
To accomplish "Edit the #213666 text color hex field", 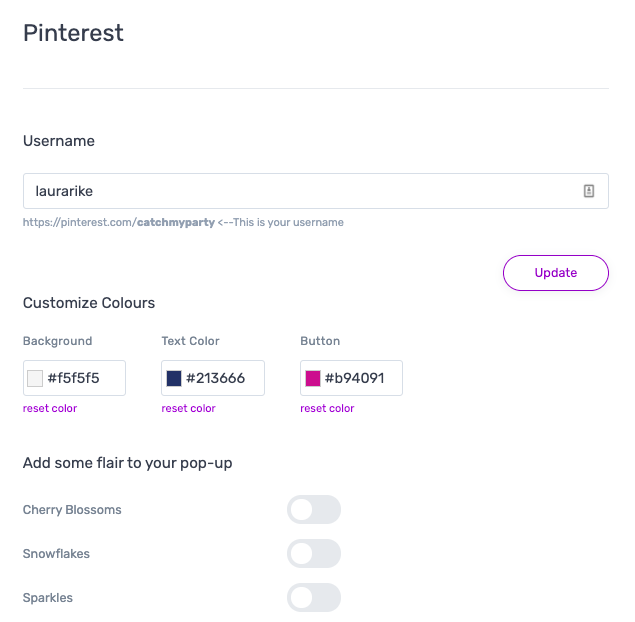I will tap(213, 378).
